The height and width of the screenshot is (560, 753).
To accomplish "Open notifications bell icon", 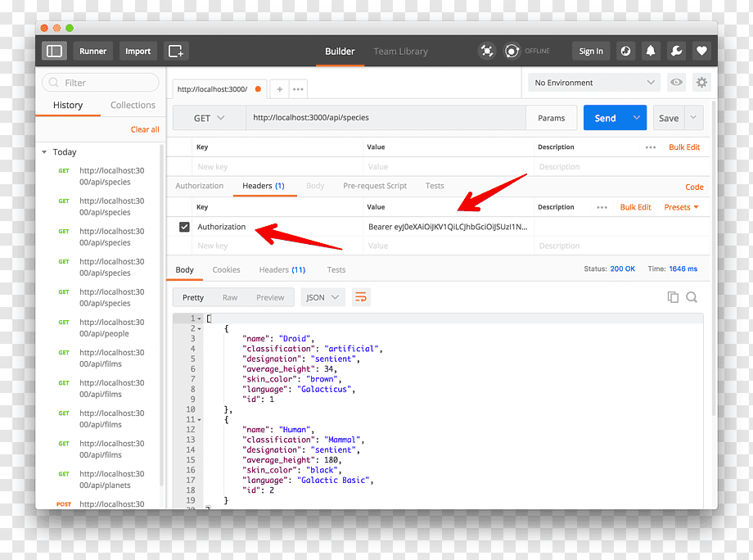I will point(650,51).
